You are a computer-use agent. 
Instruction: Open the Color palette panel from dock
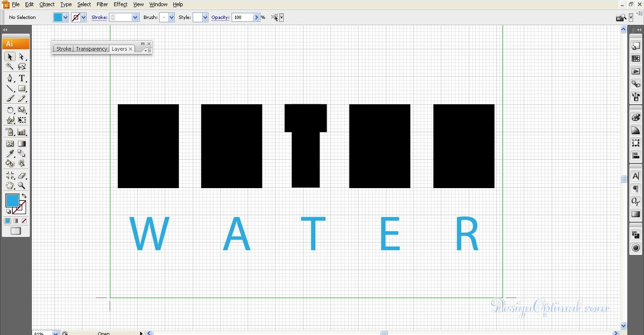[635, 118]
